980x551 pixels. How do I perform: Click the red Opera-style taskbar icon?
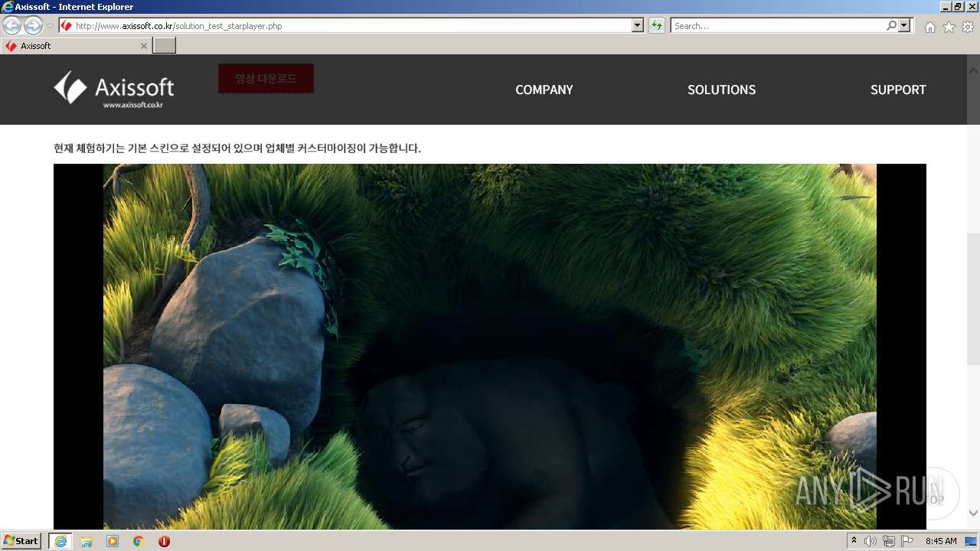click(x=164, y=541)
